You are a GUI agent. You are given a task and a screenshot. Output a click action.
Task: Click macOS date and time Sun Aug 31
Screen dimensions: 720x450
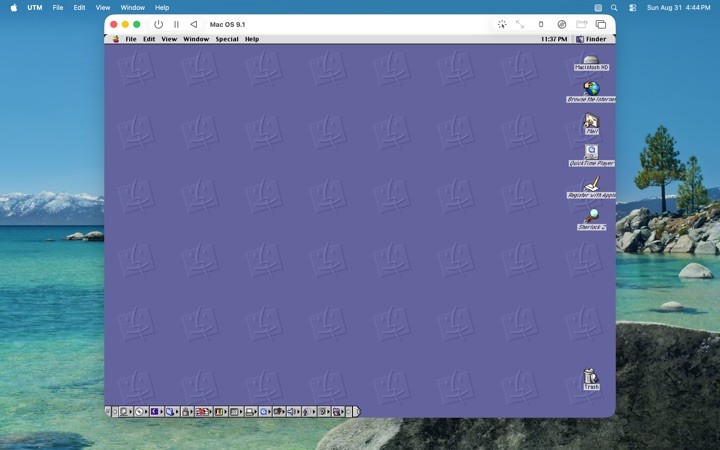tap(679, 7)
